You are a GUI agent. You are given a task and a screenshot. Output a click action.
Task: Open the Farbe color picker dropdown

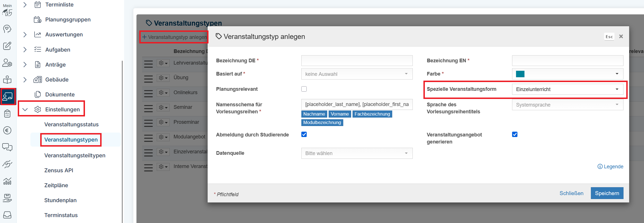[567, 74]
